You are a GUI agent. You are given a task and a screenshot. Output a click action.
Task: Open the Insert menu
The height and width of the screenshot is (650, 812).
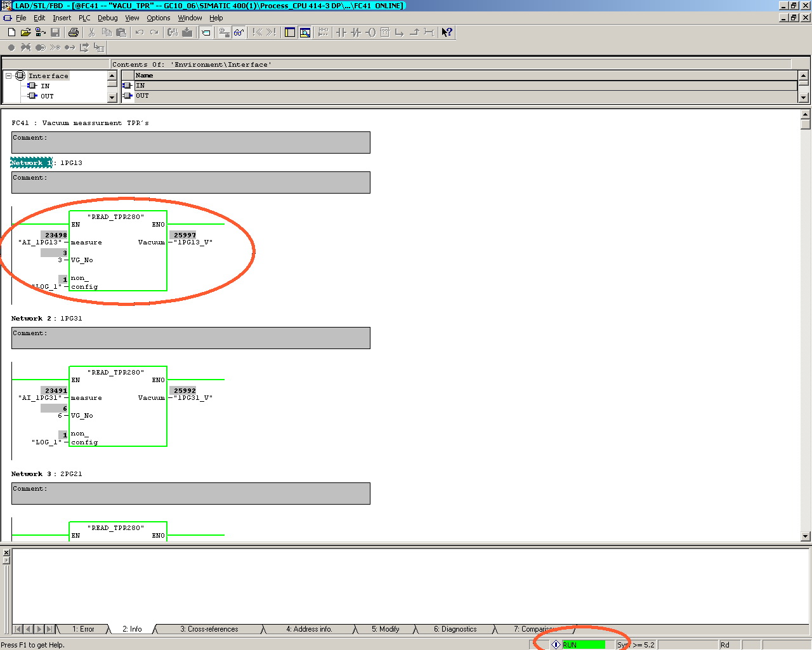62,18
